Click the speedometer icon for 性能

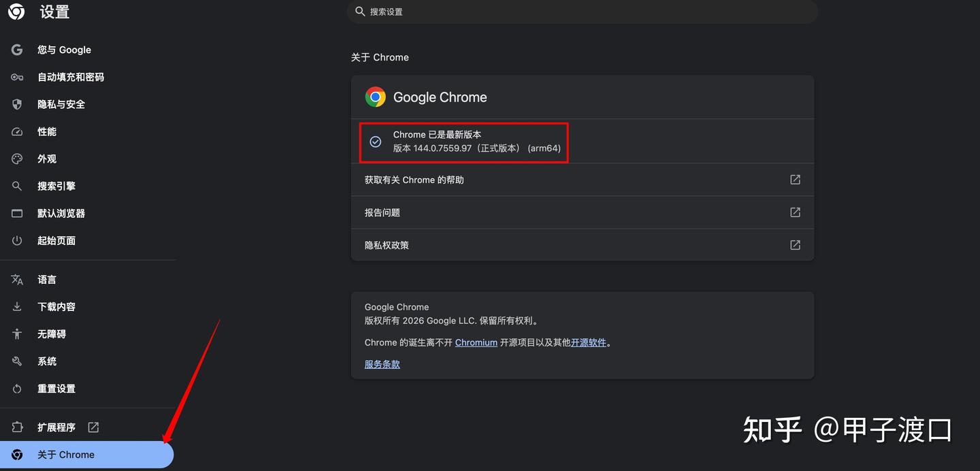point(17,131)
